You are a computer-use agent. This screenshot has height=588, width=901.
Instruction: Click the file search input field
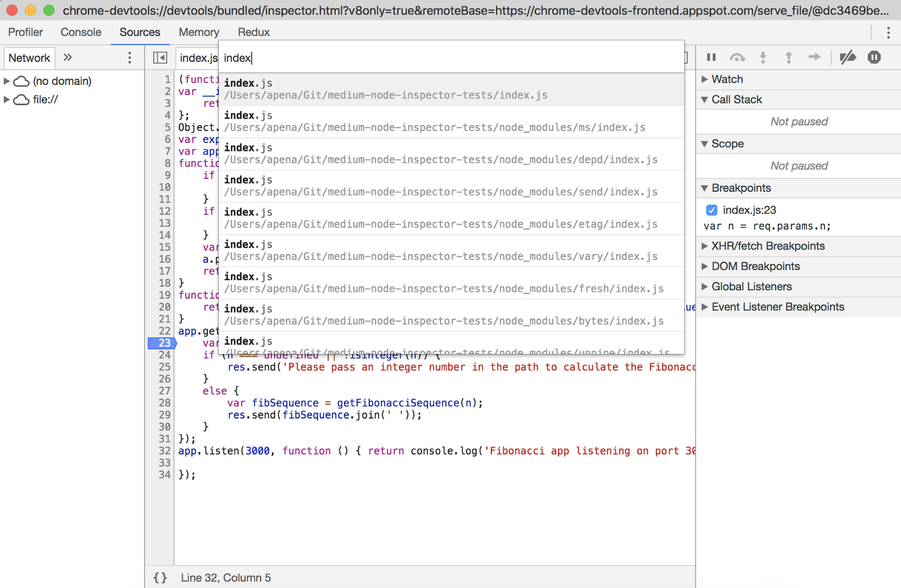point(450,58)
